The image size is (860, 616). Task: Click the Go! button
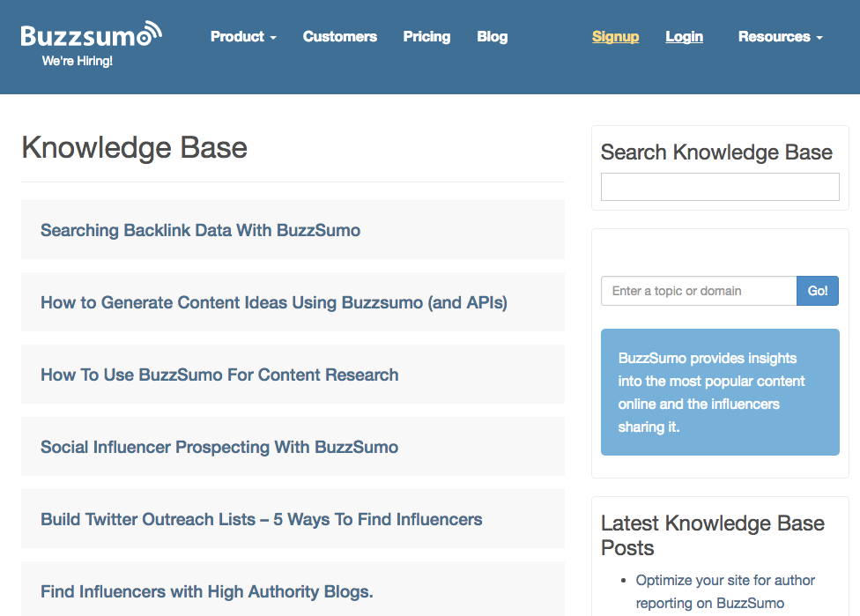[x=817, y=291]
